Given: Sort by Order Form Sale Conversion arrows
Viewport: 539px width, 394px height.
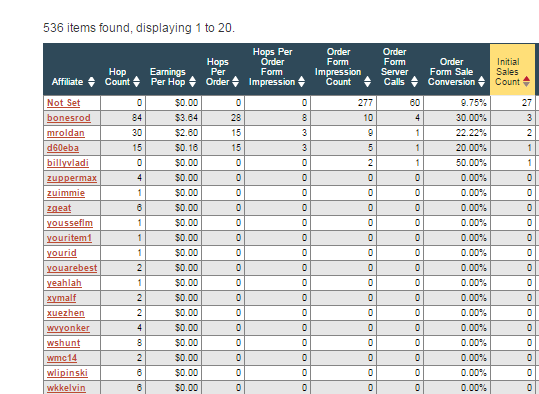Looking at the screenshot, I should pos(482,82).
